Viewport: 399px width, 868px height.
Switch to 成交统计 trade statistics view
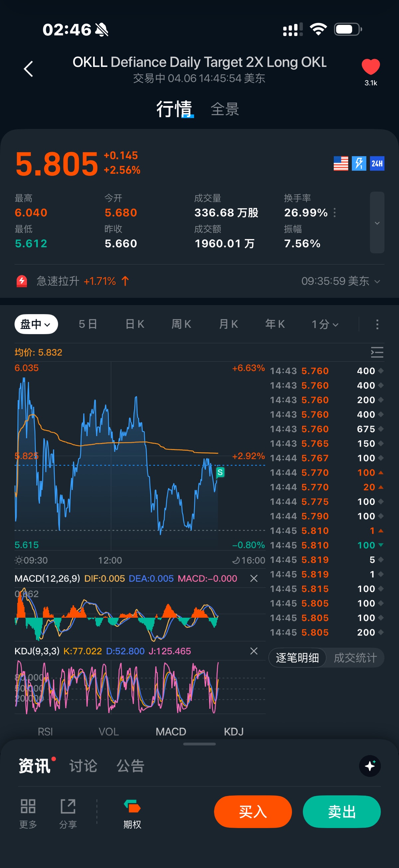coord(355,657)
